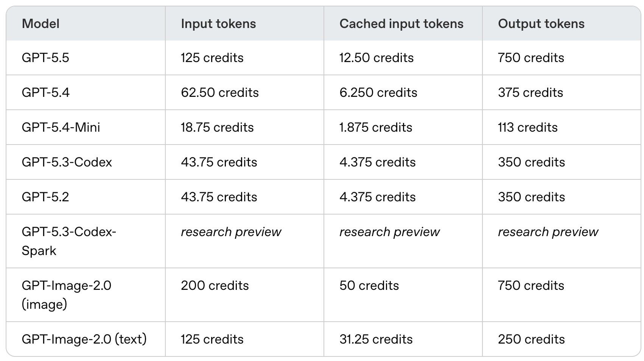This screenshot has width=644, height=361.
Task: Click the 250 credits output cell
Action: coord(531,339)
